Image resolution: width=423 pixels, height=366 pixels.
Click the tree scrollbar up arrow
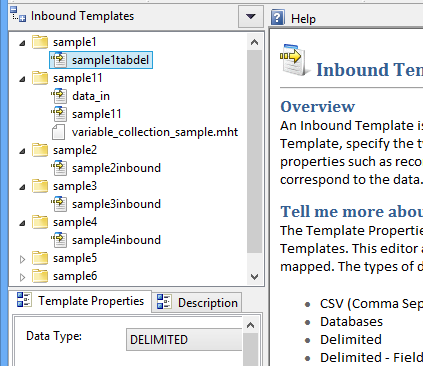[254, 42]
